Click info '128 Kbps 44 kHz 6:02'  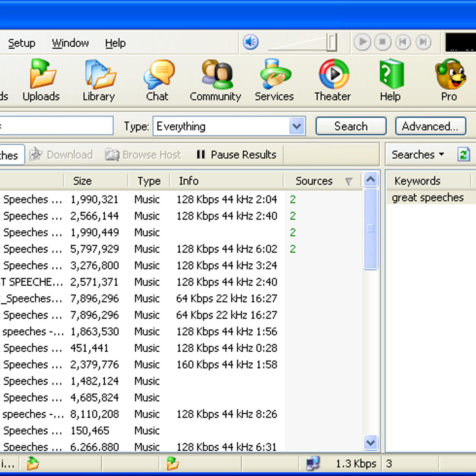(227, 249)
